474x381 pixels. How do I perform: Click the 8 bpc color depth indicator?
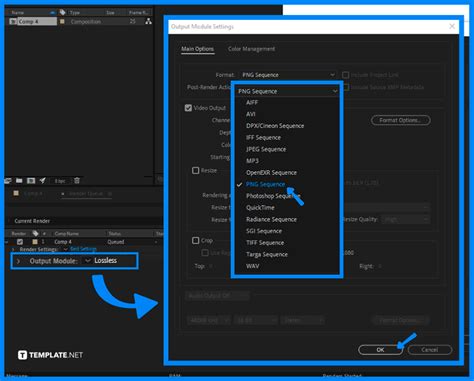click(60, 181)
